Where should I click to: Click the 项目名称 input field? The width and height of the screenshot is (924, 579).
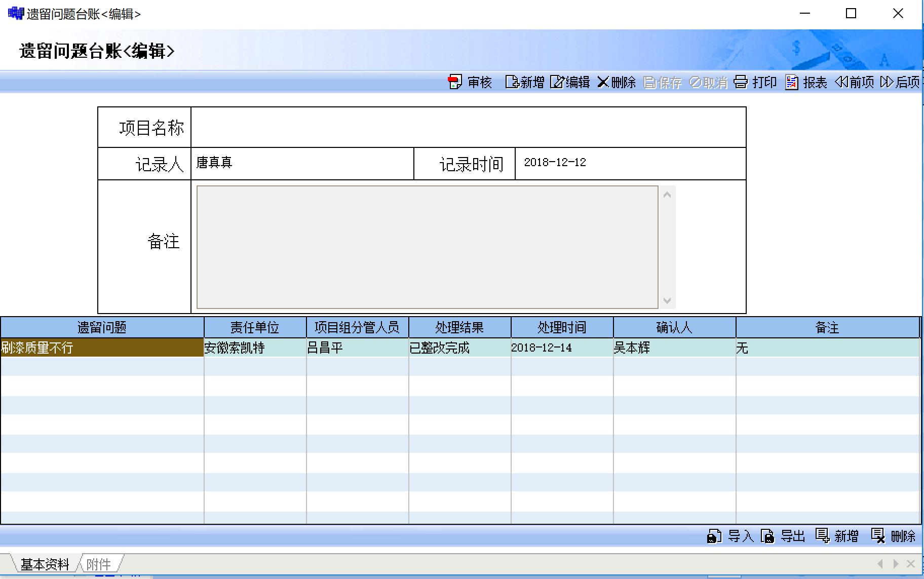coord(468,128)
